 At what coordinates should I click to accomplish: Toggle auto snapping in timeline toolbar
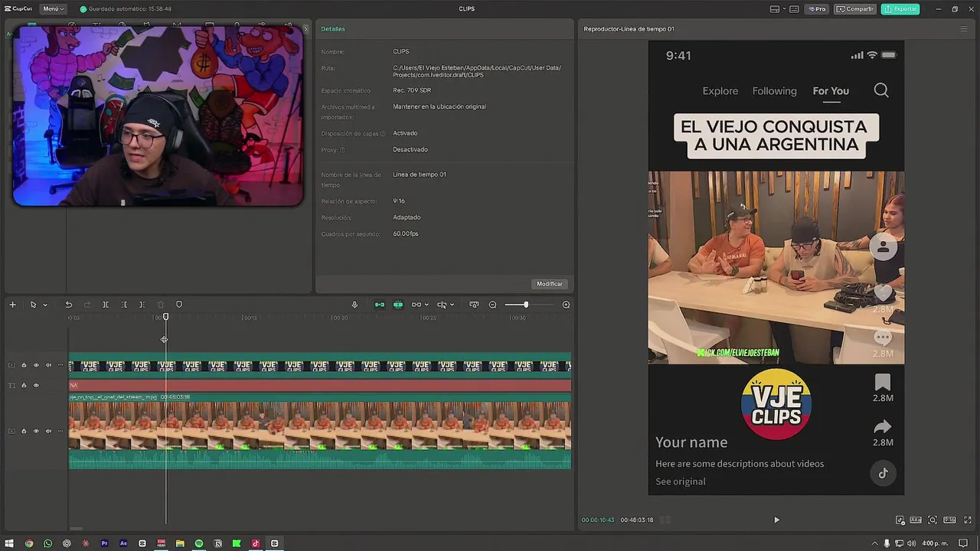[398, 305]
